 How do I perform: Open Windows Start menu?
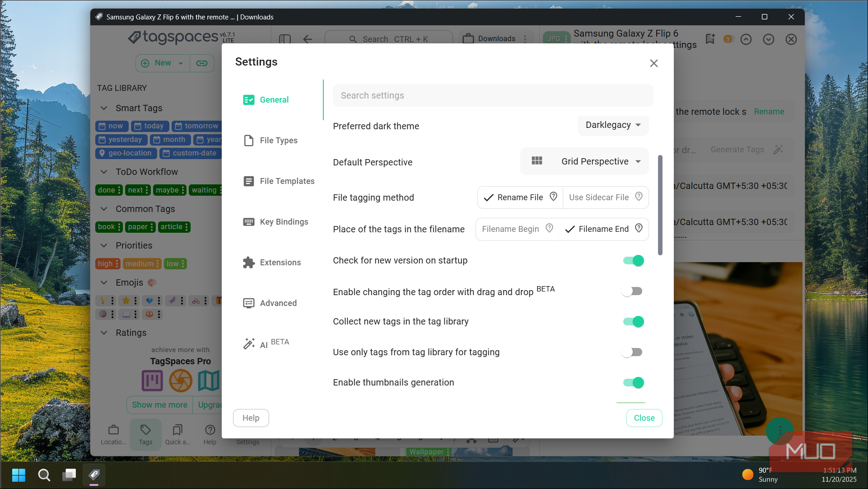[x=19, y=475]
